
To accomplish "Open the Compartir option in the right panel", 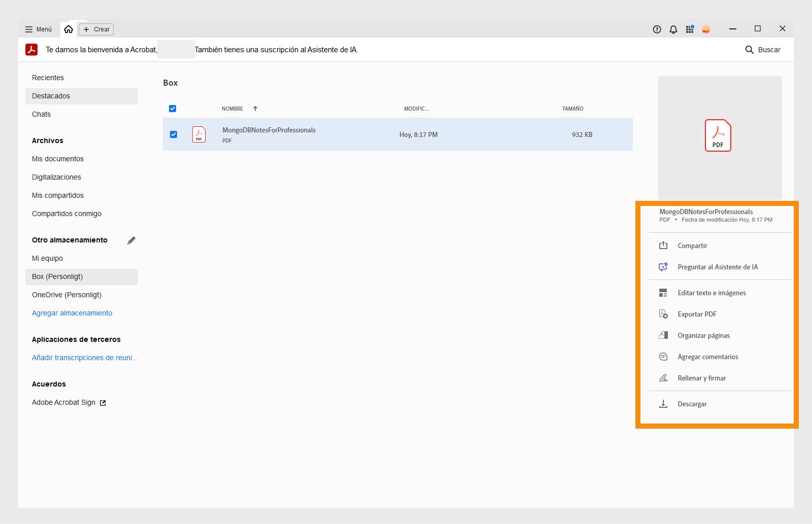I will tap(693, 246).
